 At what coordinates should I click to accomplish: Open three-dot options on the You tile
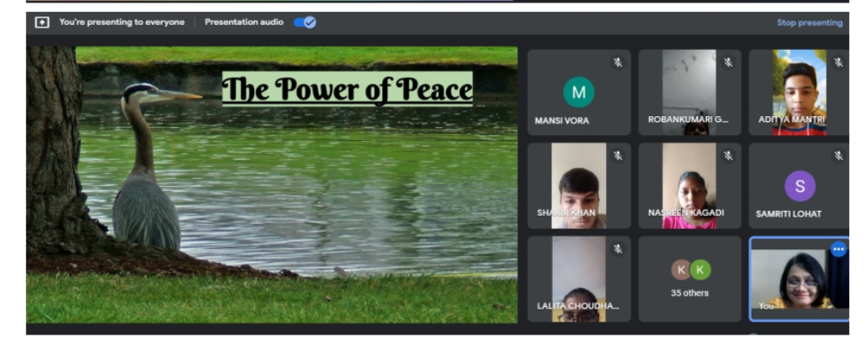point(838,249)
